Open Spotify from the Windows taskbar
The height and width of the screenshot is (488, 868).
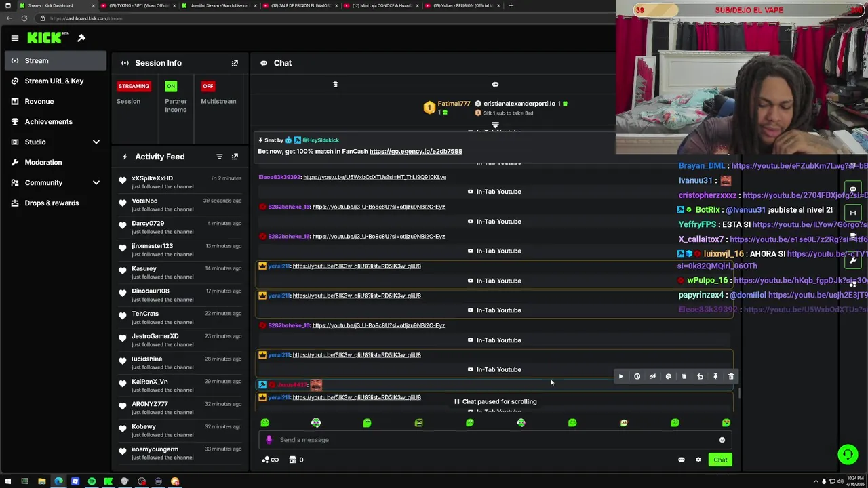(x=92, y=481)
